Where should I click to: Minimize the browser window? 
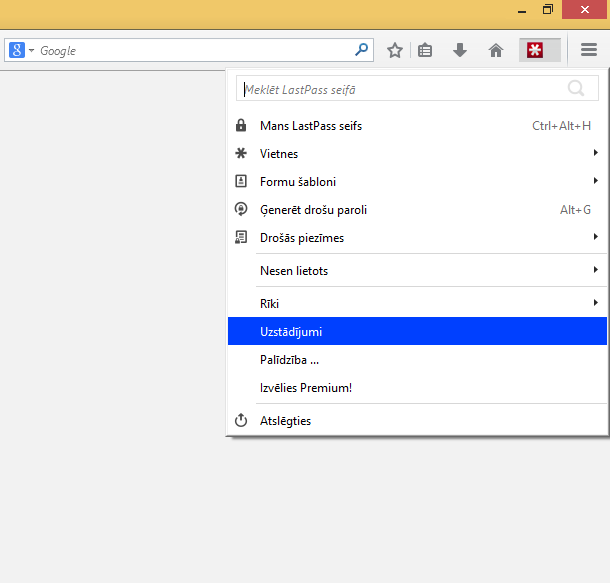(522, 10)
